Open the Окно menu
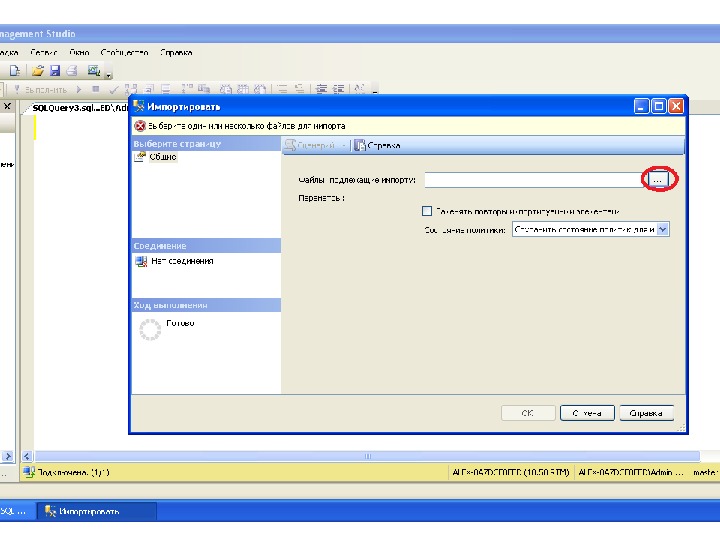720x540 pixels. [79, 53]
